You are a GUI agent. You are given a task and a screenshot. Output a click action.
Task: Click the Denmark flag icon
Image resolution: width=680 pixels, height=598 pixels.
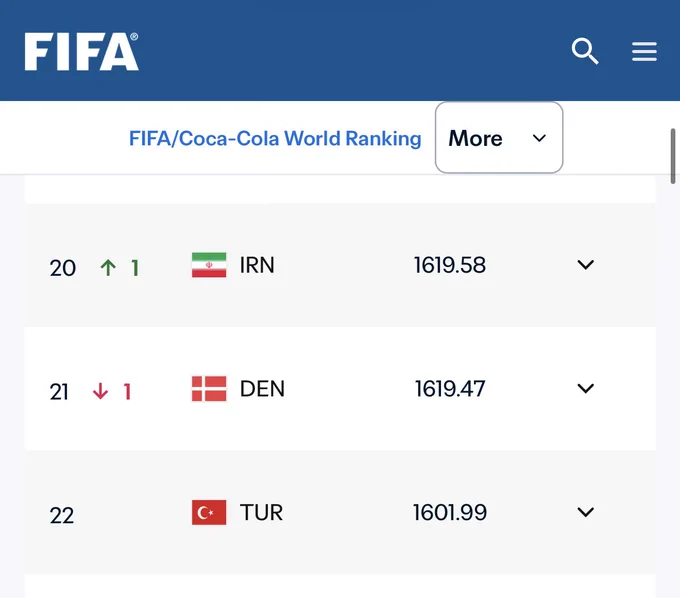coord(209,389)
